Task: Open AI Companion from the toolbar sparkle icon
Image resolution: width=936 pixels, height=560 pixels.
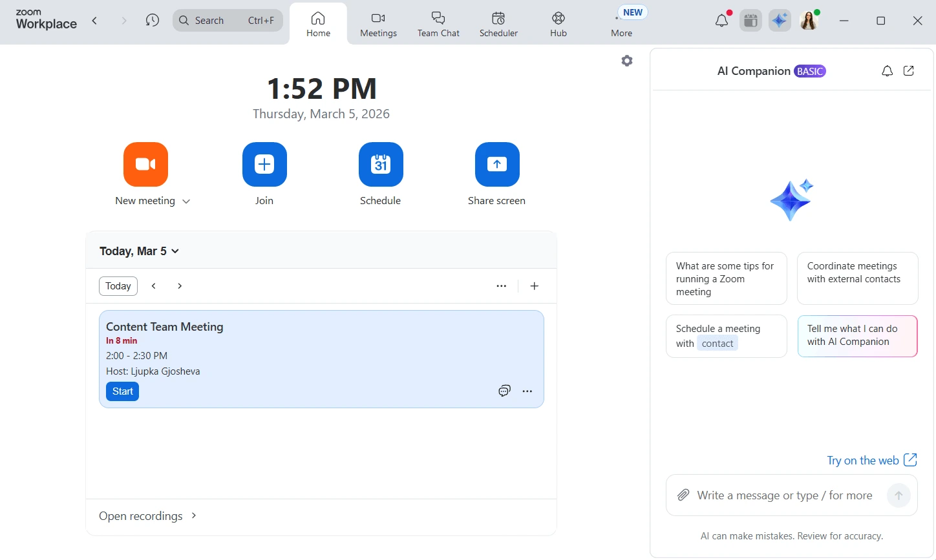Action: (x=779, y=20)
